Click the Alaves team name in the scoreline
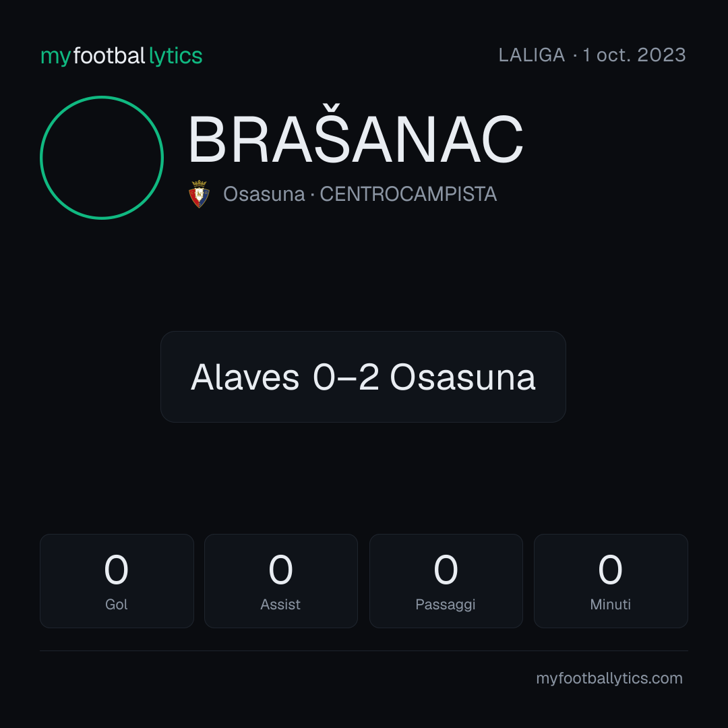The image size is (728, 728). pyautogui.click(x=245, y=377)
